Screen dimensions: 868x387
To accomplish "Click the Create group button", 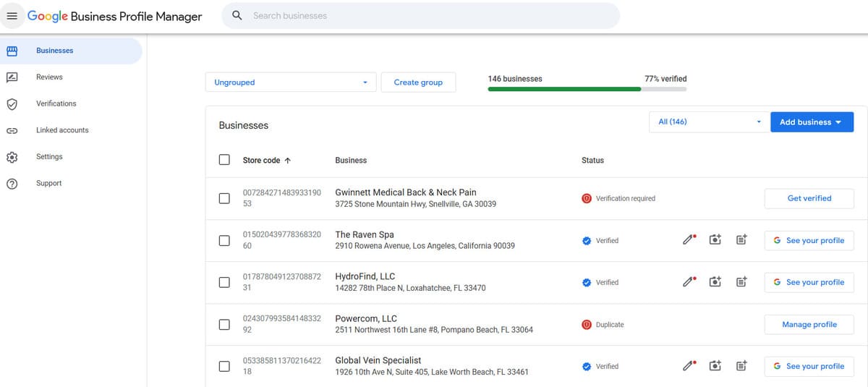I will pos(418,82).
